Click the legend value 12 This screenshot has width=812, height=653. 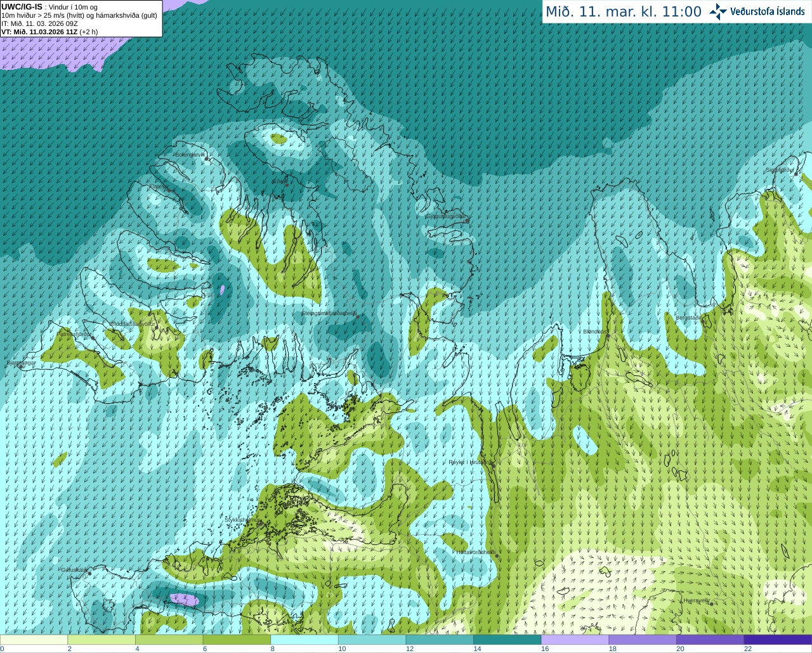(x=410, y=649)
